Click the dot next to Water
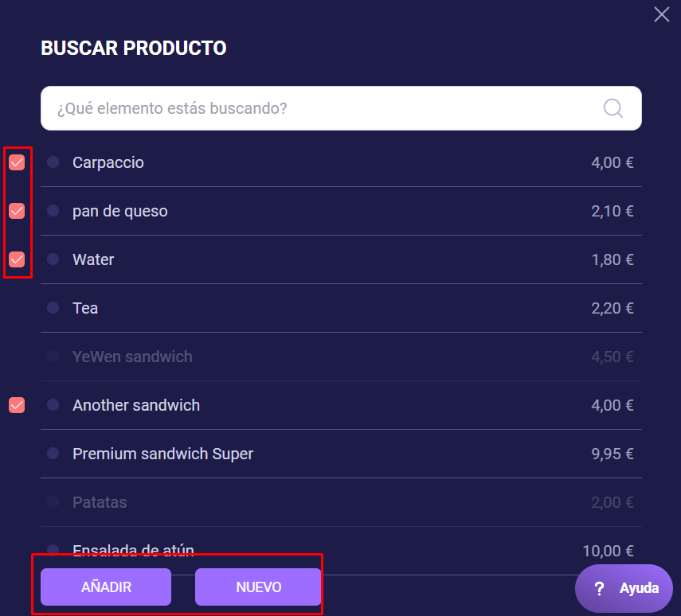This screenshot has height=616, width=681. 53,259
